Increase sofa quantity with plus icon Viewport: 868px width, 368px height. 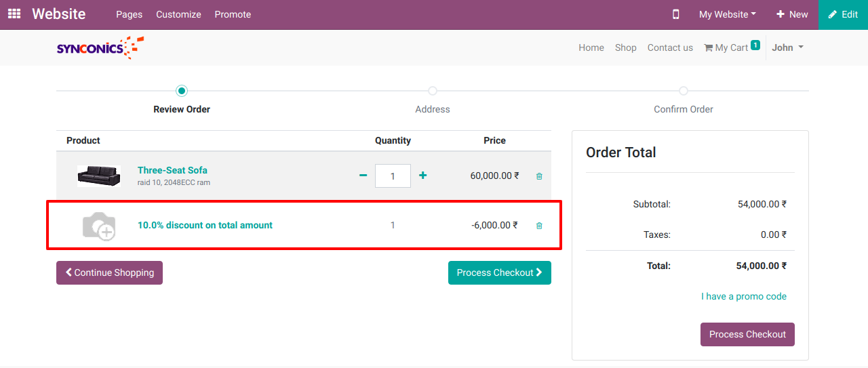tap(423, 176)
